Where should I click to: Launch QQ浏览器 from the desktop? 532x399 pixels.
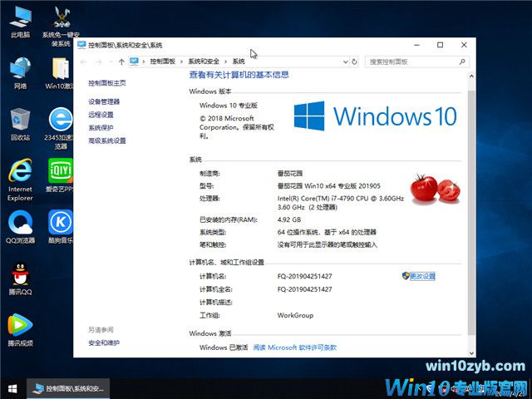pos(20,227)
